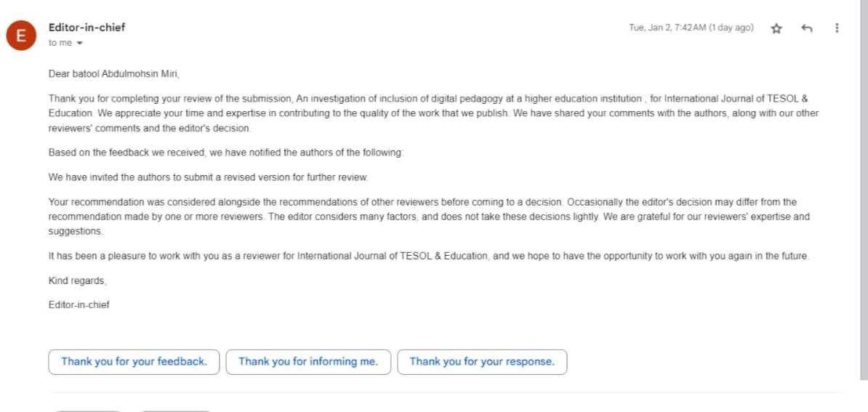Choose "Thank you for your feedback." smart reply

[x=134, y=362]
